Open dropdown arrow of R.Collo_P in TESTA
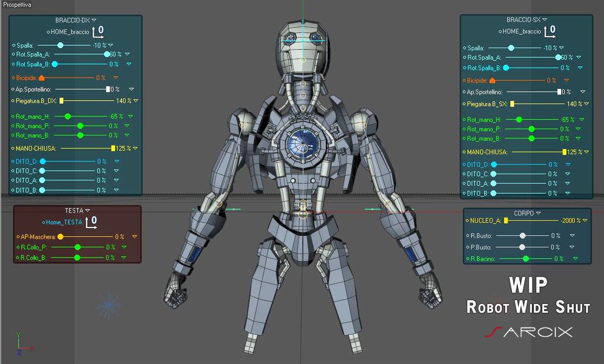This screenshot has width=604, height=364. tap(124, 247)
